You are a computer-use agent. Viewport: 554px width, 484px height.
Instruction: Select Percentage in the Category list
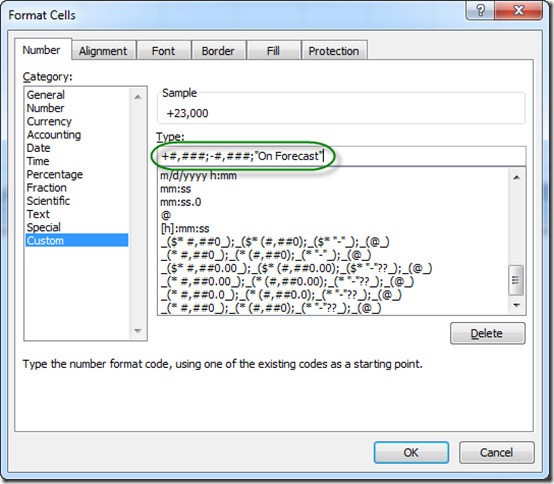(x=55, y=175)
